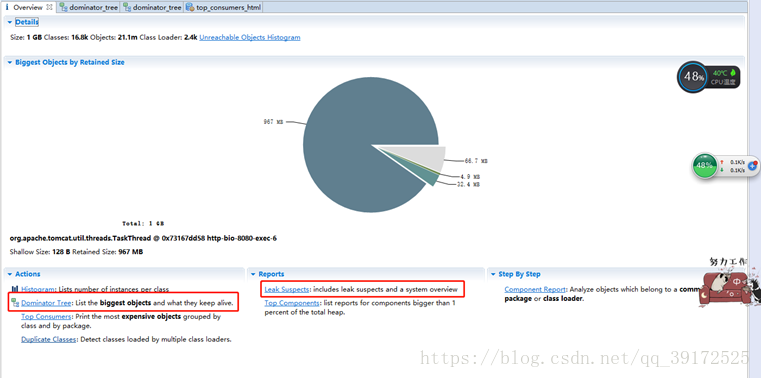Collapse Biggest Objects by Retained Size section
The width and height of the screenshot is (761, 378).
[10, 63]
